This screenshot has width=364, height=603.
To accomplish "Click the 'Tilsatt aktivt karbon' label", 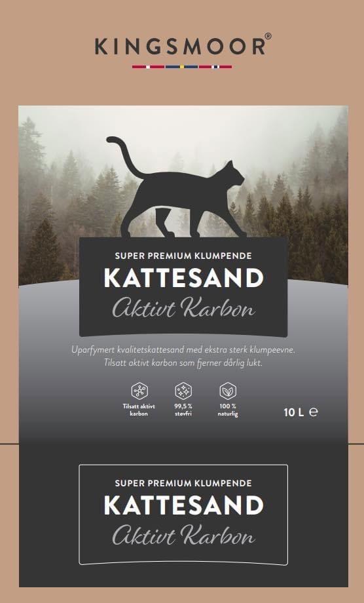I will click(139, 410).
